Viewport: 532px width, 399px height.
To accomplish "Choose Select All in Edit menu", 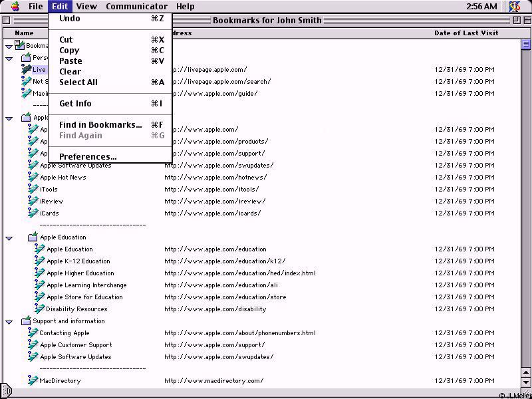I will pos(78,82).
